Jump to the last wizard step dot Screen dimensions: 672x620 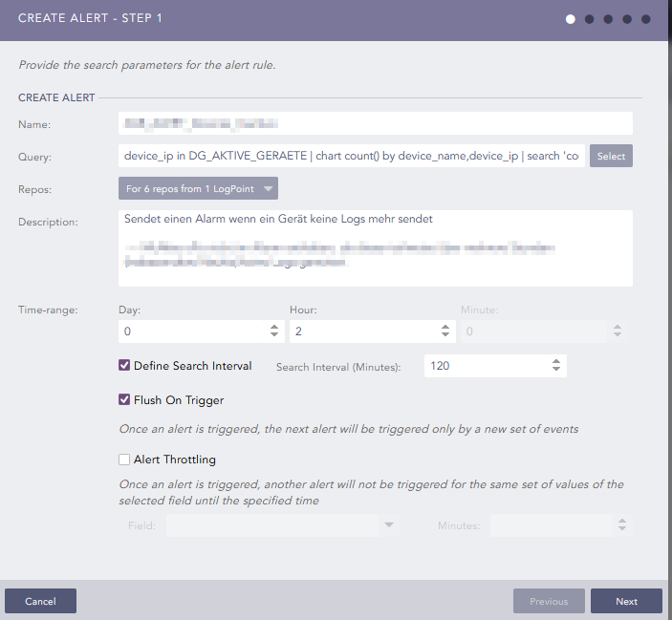[x=646, y=18]
